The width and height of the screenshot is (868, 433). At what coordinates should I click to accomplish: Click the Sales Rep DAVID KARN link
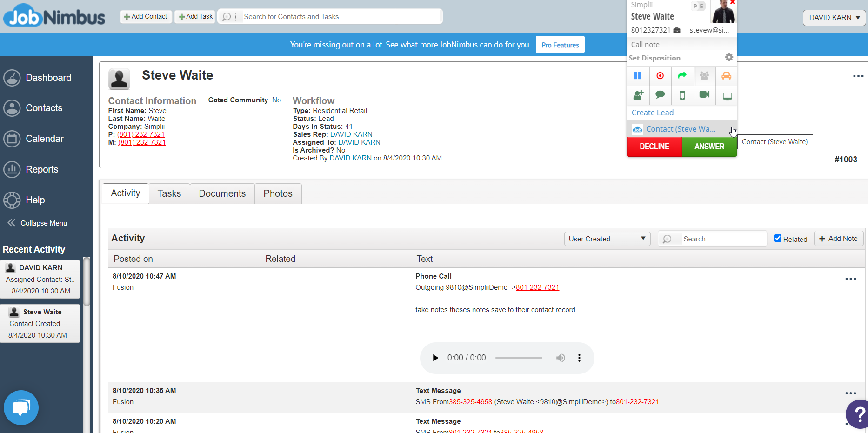click(351, 134)
